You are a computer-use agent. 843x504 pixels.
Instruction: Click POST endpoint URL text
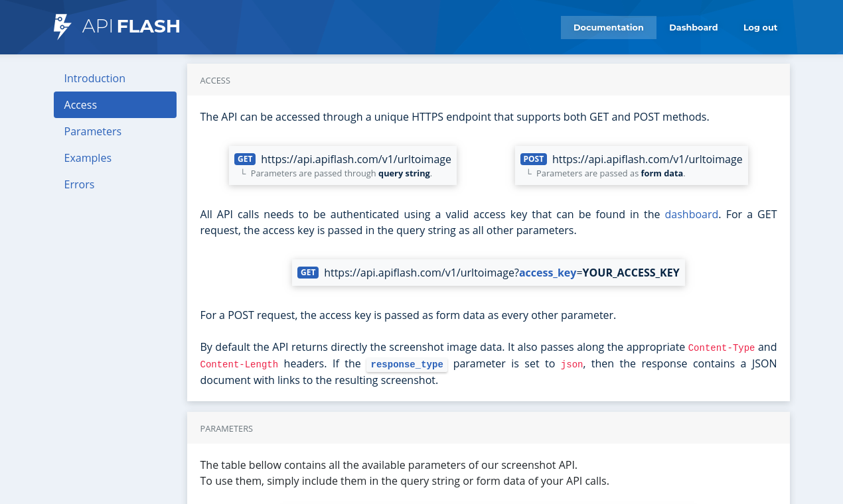647,159
